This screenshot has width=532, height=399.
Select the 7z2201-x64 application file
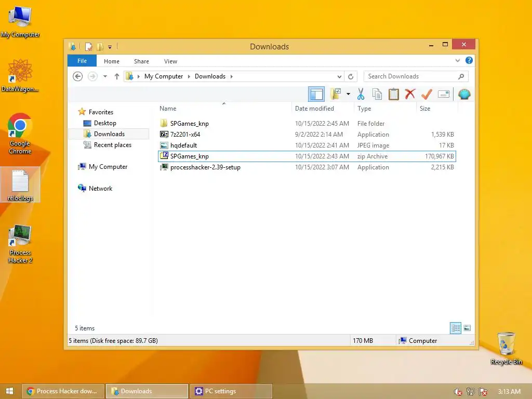point(307,135)
